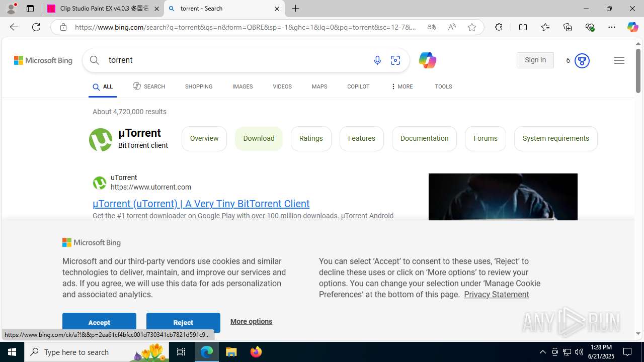Switch to the SHOPPING tab
644x362 pixels.
(x=199, y=86)
